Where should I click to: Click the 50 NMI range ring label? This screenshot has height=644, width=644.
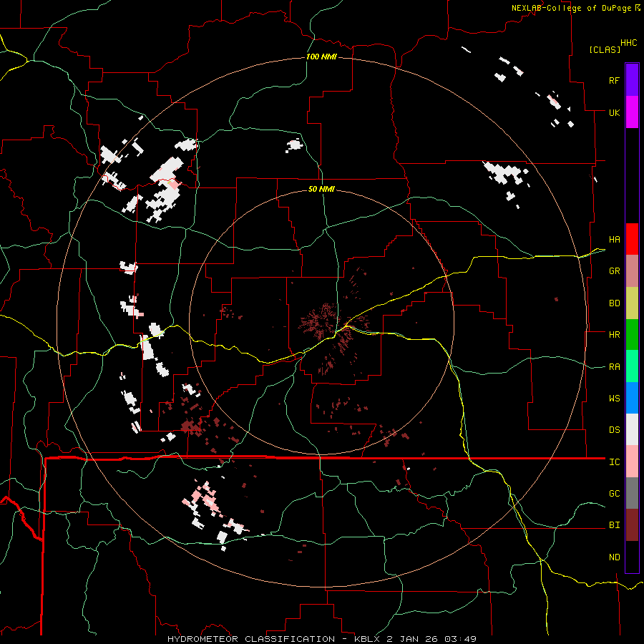(321, 189)
